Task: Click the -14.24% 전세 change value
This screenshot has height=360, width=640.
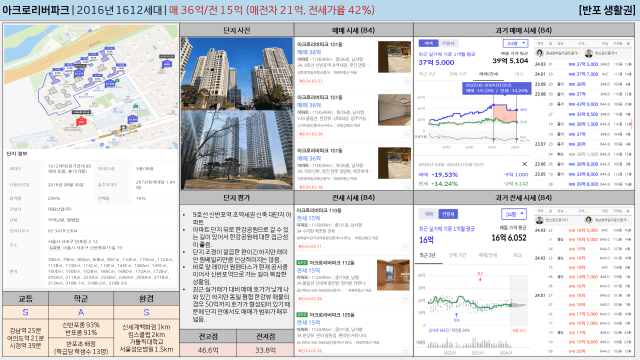Action: point(445,184)
